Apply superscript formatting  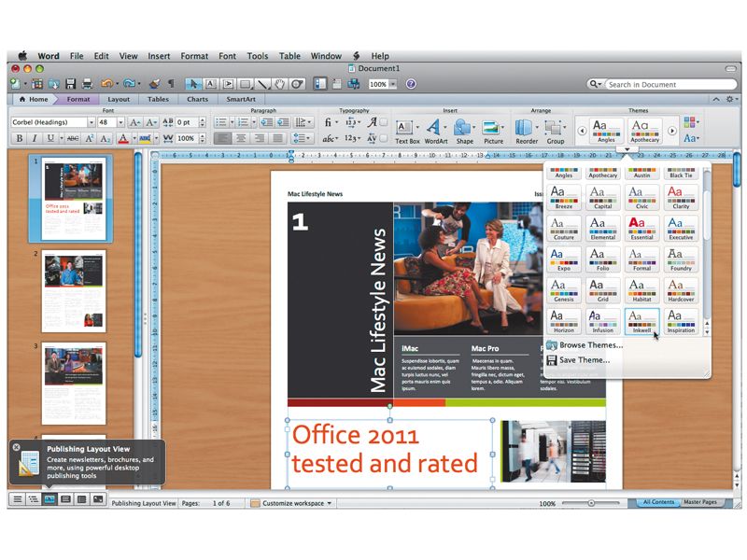(89, 138)
